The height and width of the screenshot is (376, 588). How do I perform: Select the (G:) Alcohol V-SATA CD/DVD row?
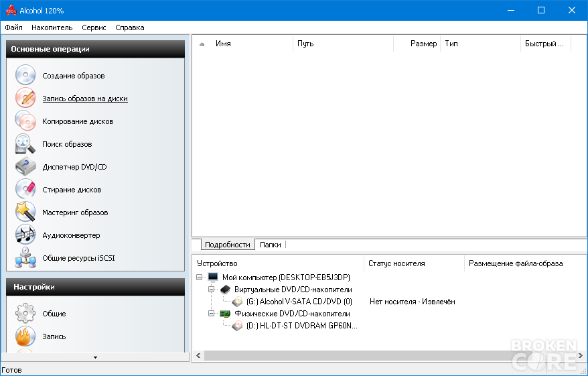[299, 302]
